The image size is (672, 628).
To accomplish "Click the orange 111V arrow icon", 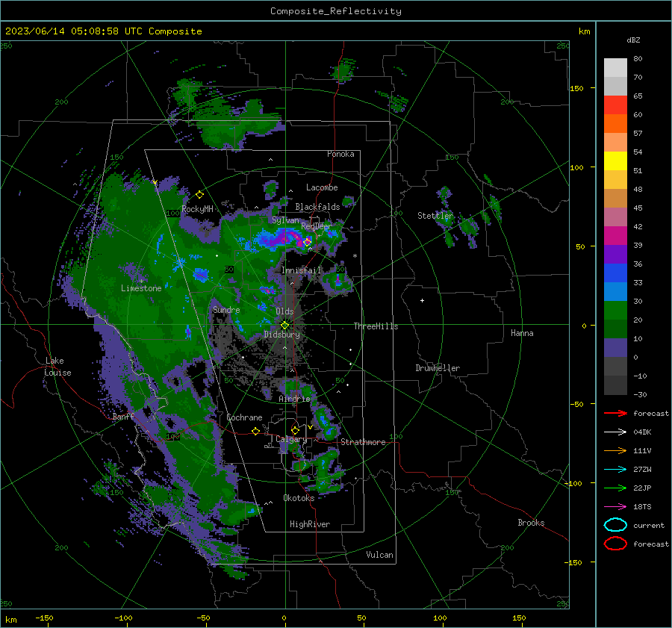I will (615, 450).
